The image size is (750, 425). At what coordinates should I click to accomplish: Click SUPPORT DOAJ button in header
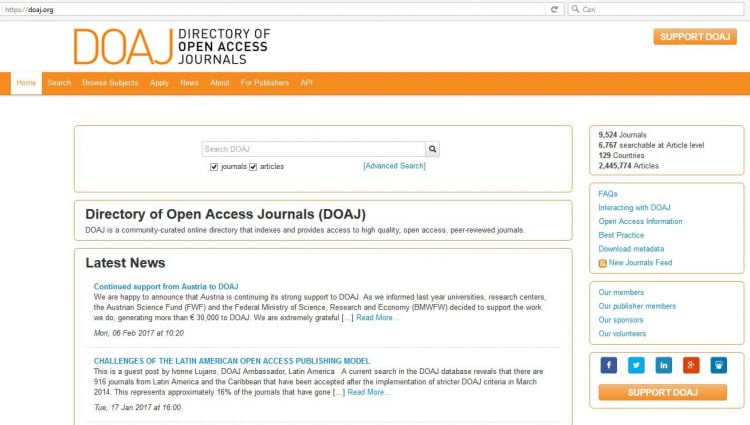695,37
